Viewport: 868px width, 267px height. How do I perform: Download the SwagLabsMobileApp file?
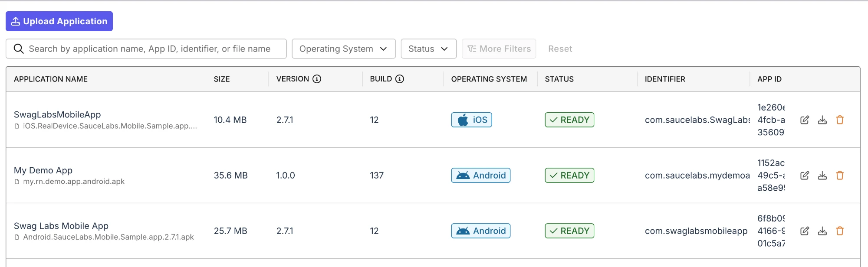click(822, 120)
